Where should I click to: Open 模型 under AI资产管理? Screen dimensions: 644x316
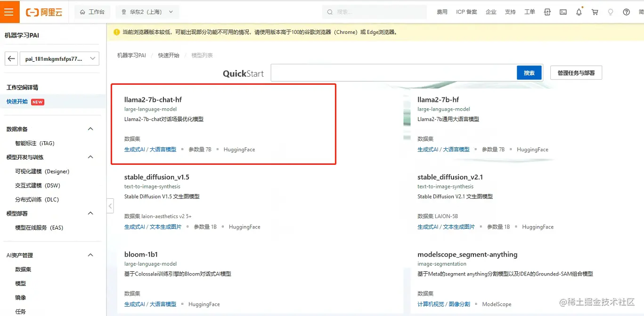(20, 284)
